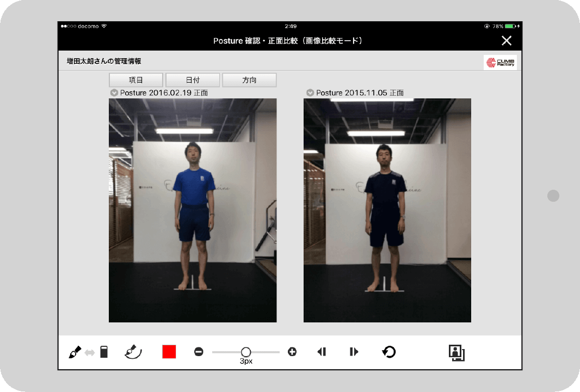Image resolution: width=580 pixels, height=392 pixels.
Task: Expand the Posture 2016.02.19 dropdown
Action: point(114,93)
